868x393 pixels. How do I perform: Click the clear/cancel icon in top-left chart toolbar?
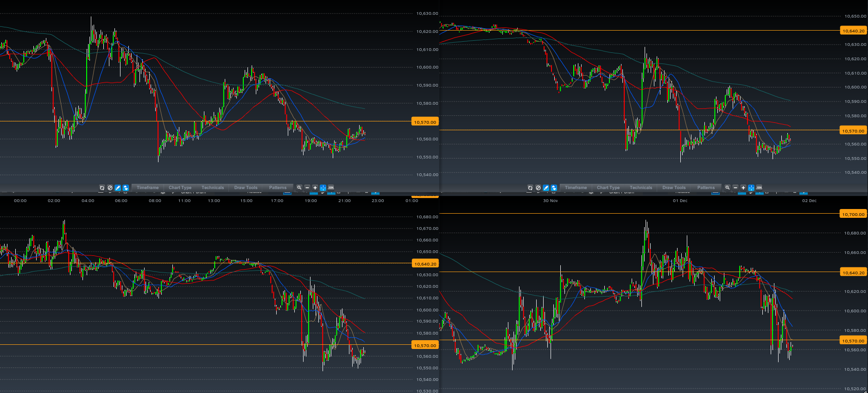(110, 188)
